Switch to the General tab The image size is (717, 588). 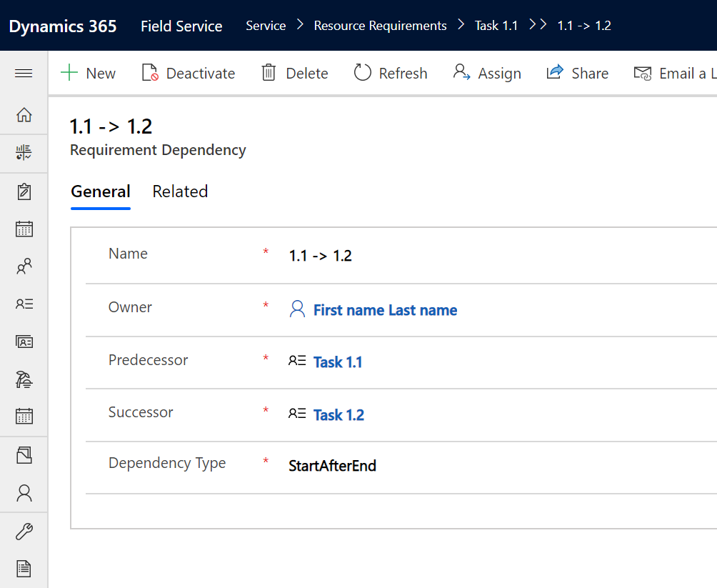101,191
